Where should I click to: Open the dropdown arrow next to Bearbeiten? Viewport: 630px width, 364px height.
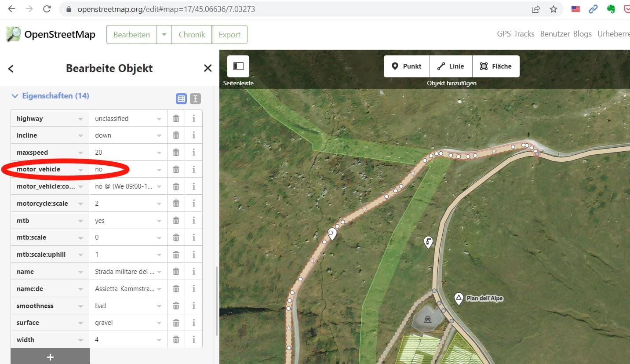point(164,35)
